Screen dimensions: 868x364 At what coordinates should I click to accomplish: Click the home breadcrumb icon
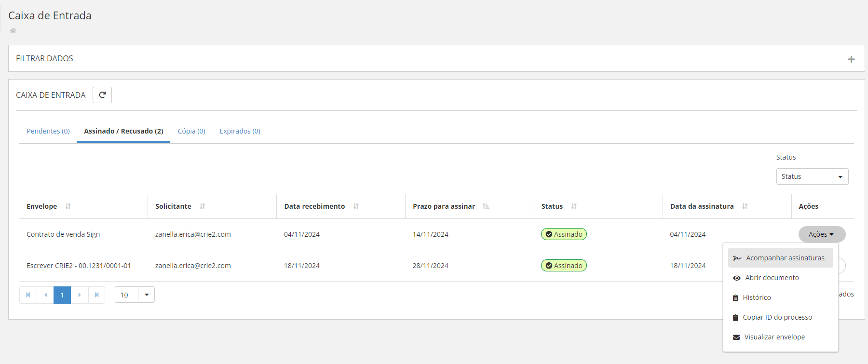coord(13,31)
